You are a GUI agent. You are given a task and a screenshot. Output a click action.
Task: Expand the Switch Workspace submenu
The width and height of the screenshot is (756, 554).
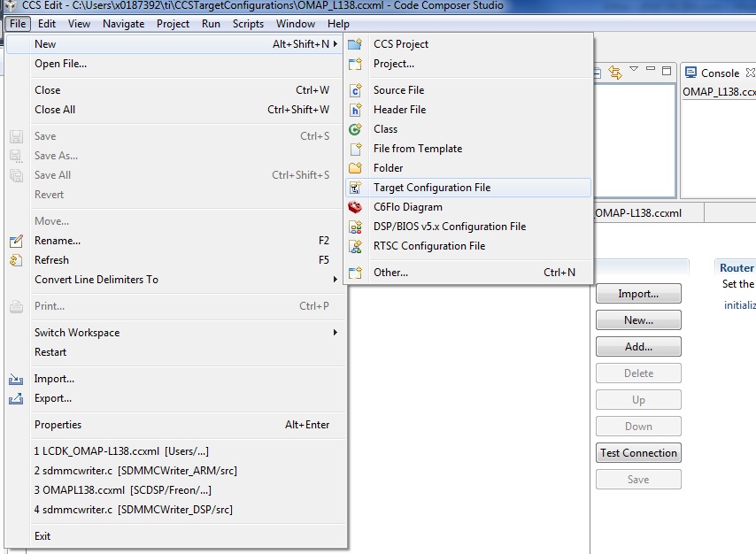(336, 333)
